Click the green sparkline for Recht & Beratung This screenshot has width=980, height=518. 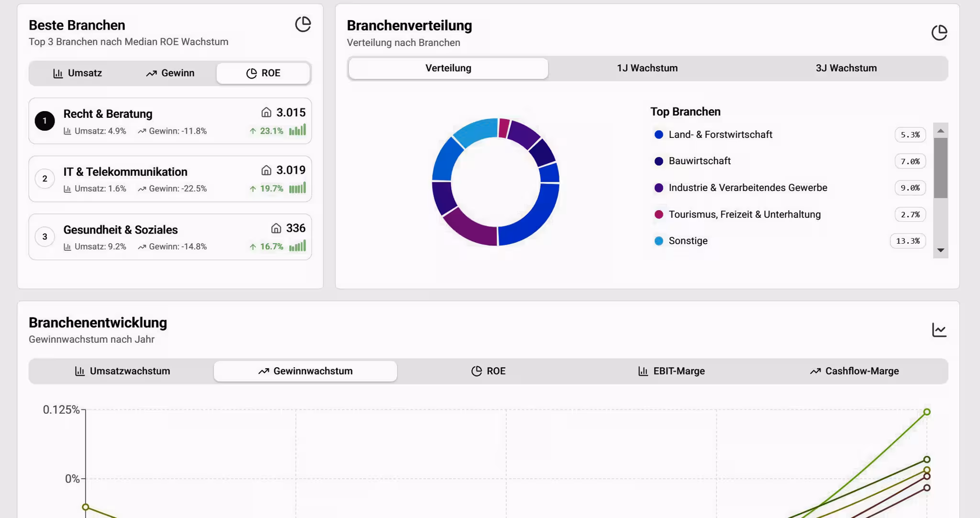click(x=297, y=130)
